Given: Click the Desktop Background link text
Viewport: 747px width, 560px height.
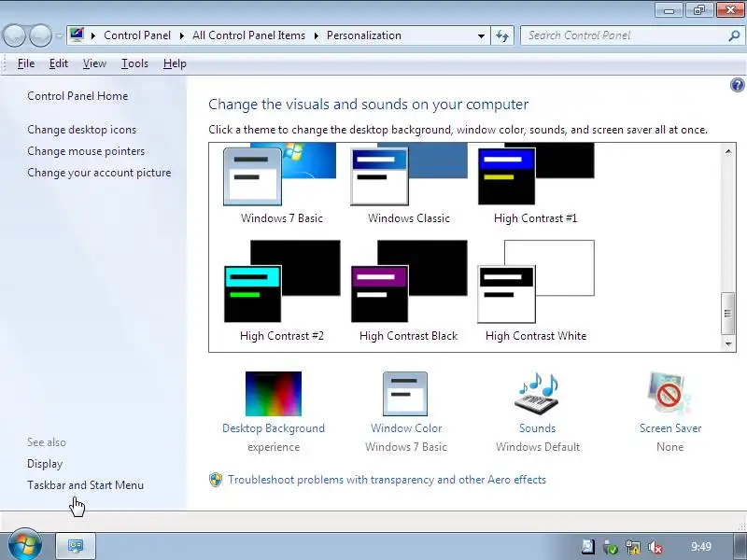Looking at the screenshot, I should click(x=274, y=428).
